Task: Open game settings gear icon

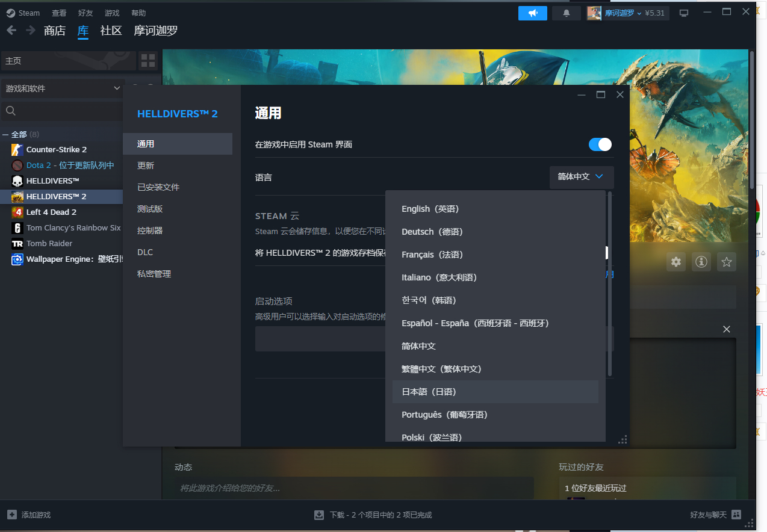Action: pos(676,262)
